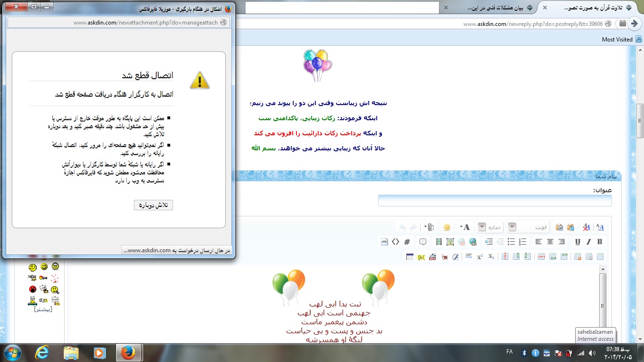Launch Internet Explorer from taskbar

point(41,353)
